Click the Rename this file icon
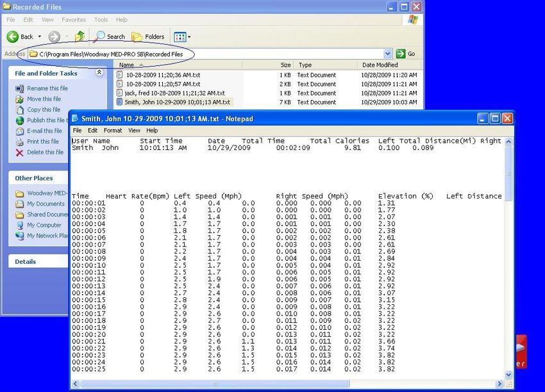 pos(19,88)
